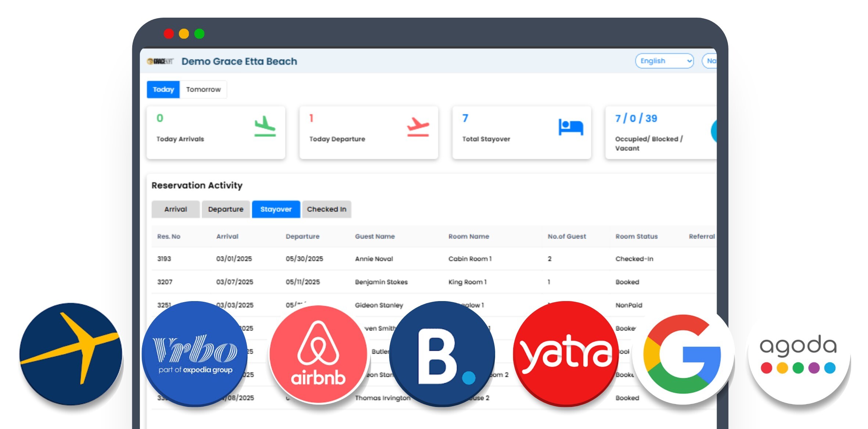Click the red window close dot
The height and width of the screenshot is (429, 868).
169,34
